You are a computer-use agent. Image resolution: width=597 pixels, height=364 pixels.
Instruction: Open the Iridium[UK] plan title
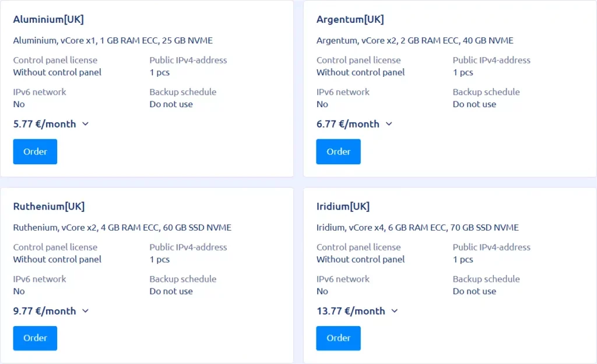342,206
